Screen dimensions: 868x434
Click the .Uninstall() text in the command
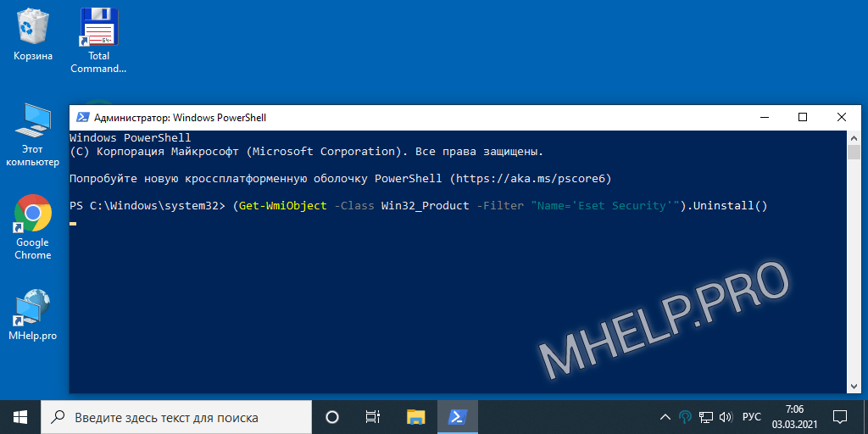[x=726, y=206]
